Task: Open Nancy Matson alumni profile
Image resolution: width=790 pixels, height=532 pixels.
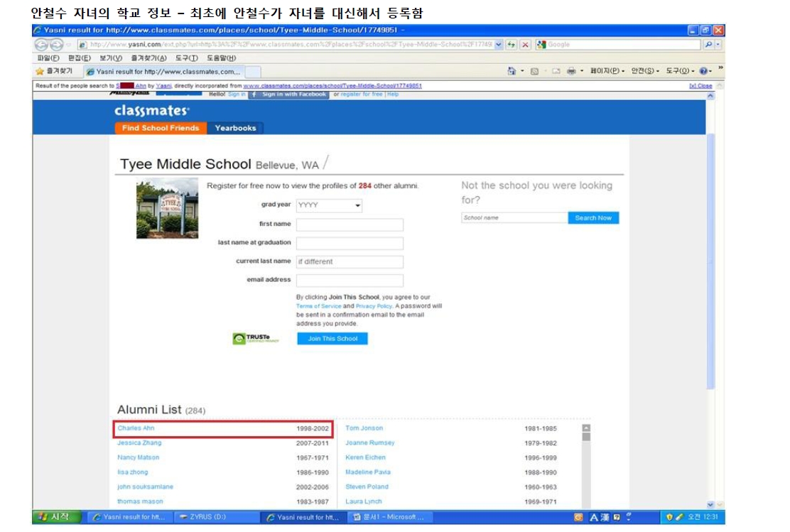Action: 138,457
